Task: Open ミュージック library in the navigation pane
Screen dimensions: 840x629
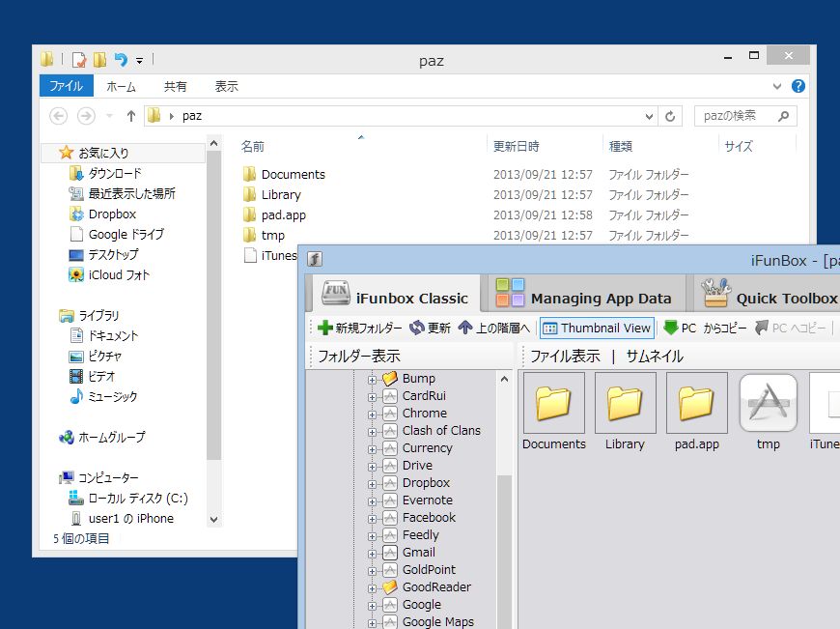Action: coord(112,397)
